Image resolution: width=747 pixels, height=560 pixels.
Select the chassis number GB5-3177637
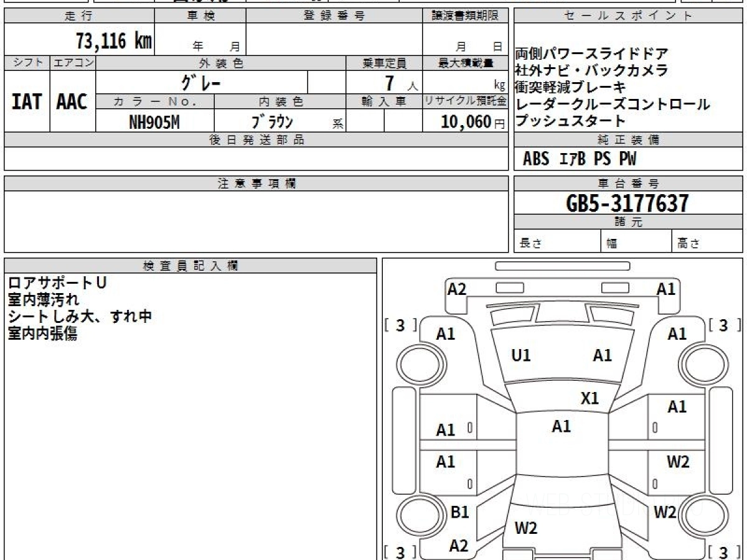(x=627, y=203)
